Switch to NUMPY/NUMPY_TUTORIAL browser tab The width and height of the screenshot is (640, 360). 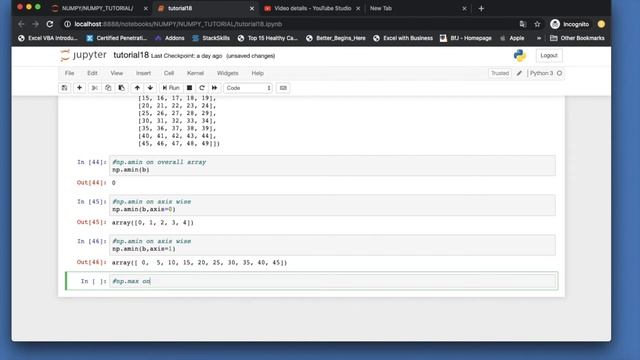98,8
